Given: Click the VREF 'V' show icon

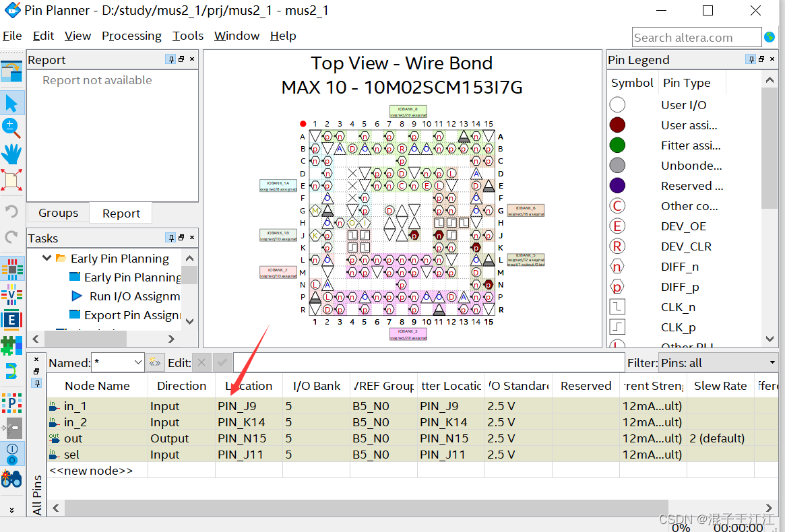Looking at the screenshot, I should (12, 295).
